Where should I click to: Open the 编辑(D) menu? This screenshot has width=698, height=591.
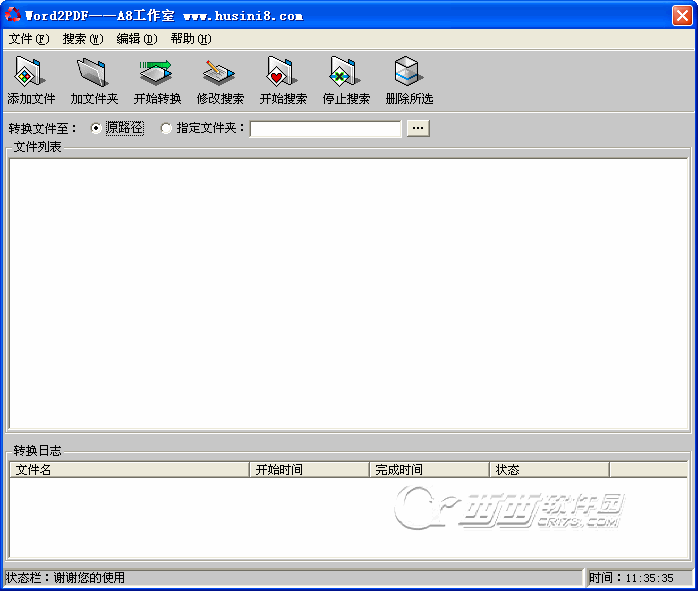(137, 39)
